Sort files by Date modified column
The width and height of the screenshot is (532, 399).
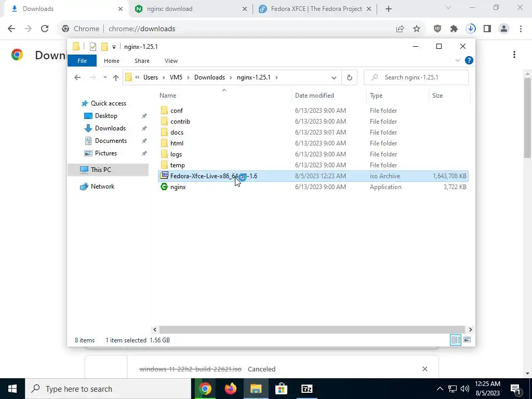pos(329,96)
